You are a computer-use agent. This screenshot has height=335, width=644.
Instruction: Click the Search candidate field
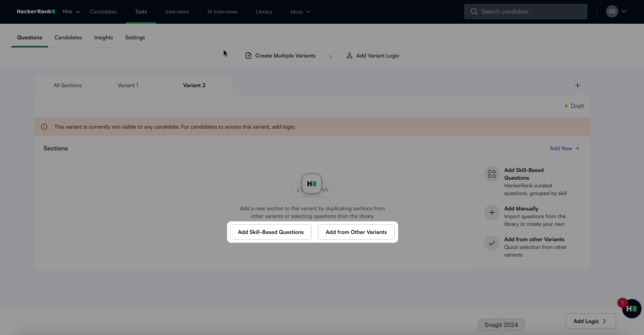(x=526, y=12)
